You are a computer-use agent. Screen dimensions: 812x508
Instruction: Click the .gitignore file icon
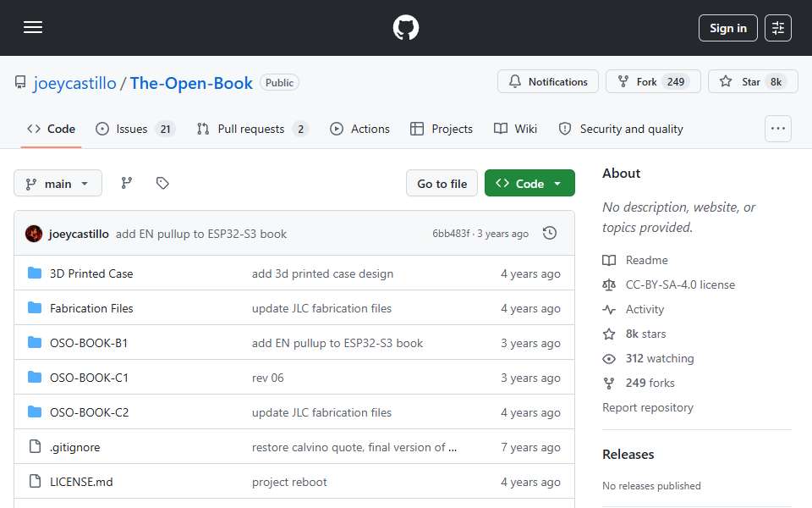(35, 446)
